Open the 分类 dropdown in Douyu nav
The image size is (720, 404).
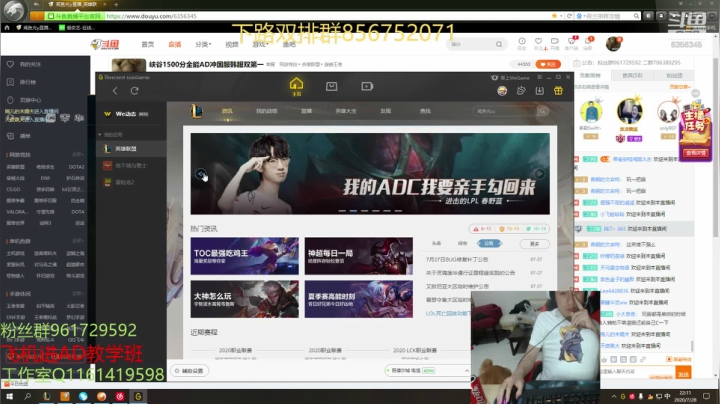point(203,45)
